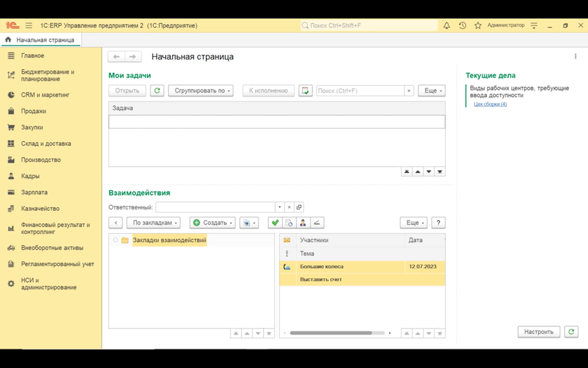Open the Производство section
This screenshot has width=588, height=368.
[x=41, y=160]
